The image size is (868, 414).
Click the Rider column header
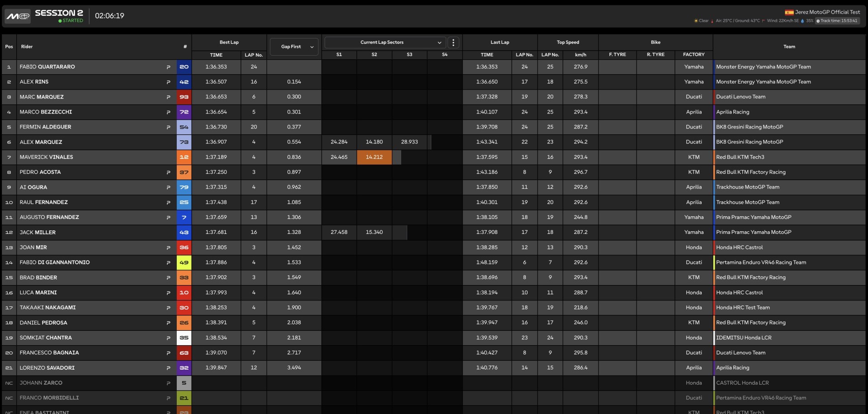pos(27,47)
